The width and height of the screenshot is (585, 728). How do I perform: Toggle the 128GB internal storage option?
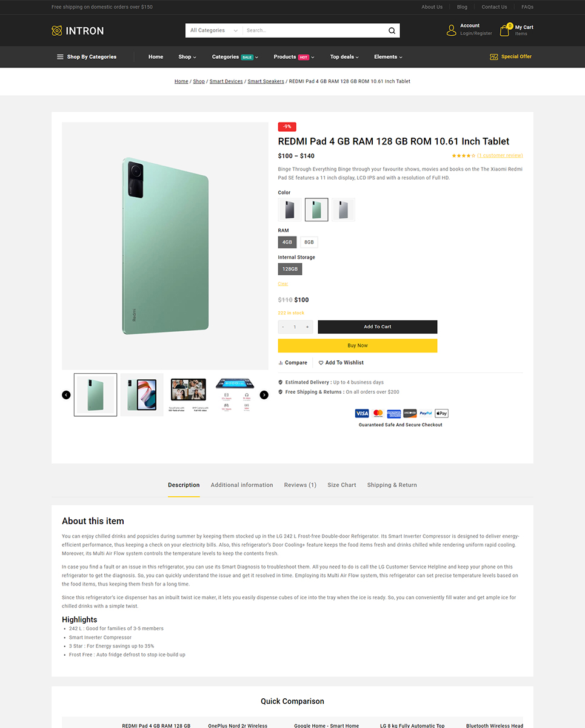tap(290, 269)
